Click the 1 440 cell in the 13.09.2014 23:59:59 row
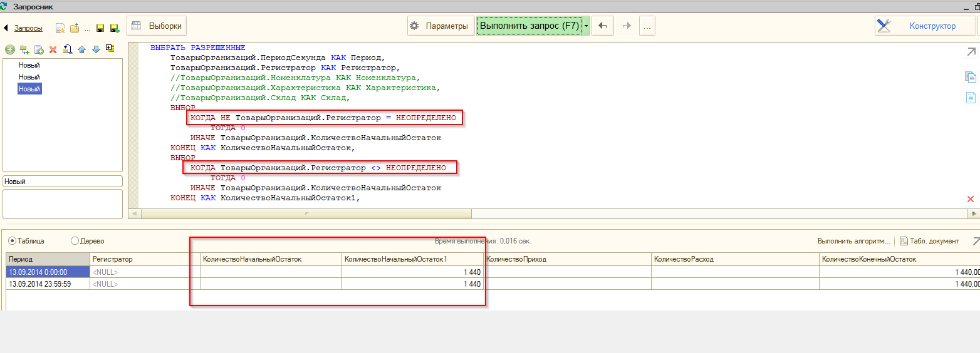The height and width of the screenshot is (353, 980). (x=413, y=284)
